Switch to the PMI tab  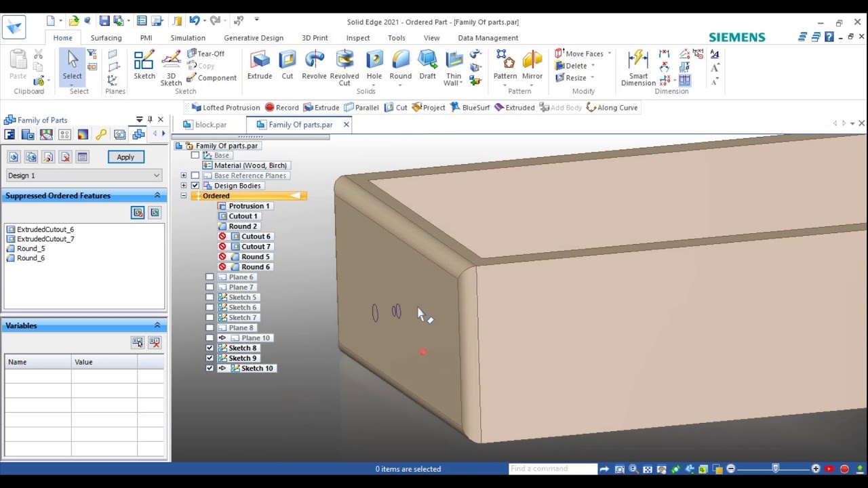tap(146, 38)
